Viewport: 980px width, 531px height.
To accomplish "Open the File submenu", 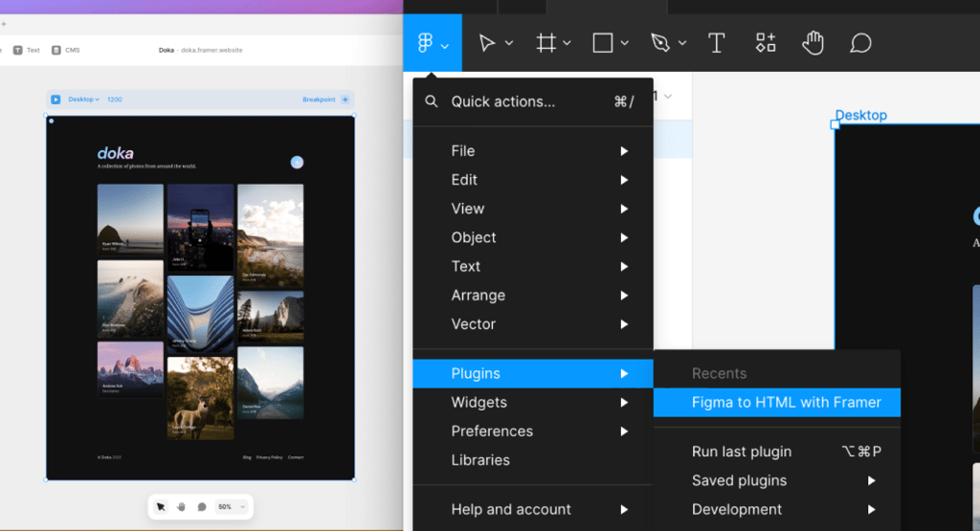I will (x=533, y=151).
